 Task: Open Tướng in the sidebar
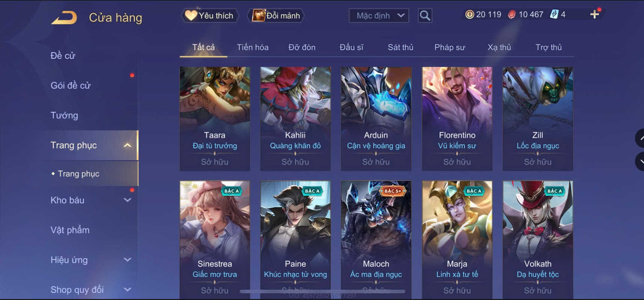(x=64, y=115)
